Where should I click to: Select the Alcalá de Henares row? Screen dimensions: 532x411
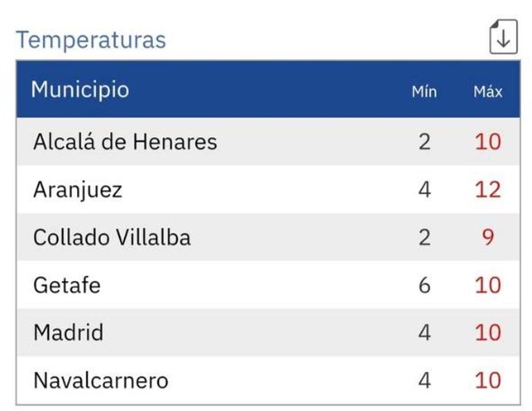(125, 142)
